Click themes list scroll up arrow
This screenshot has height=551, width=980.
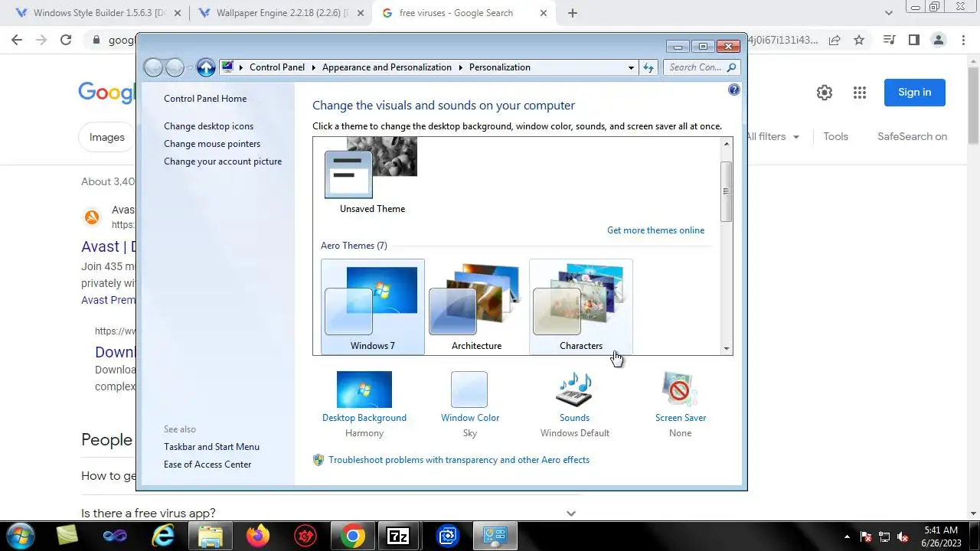(x=727, y=144)
